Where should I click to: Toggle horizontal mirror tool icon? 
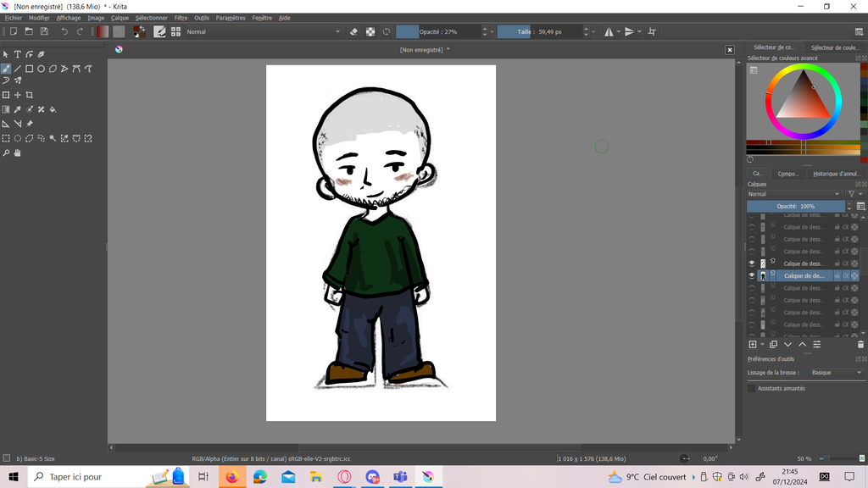tap(609, 31)
